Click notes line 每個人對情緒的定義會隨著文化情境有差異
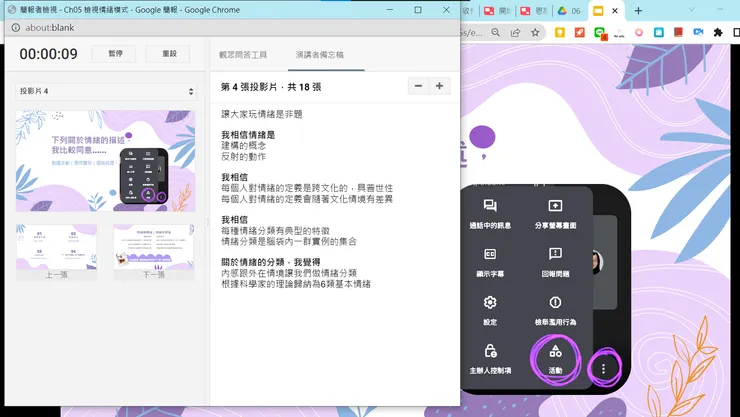 click(x=307, y=199)
